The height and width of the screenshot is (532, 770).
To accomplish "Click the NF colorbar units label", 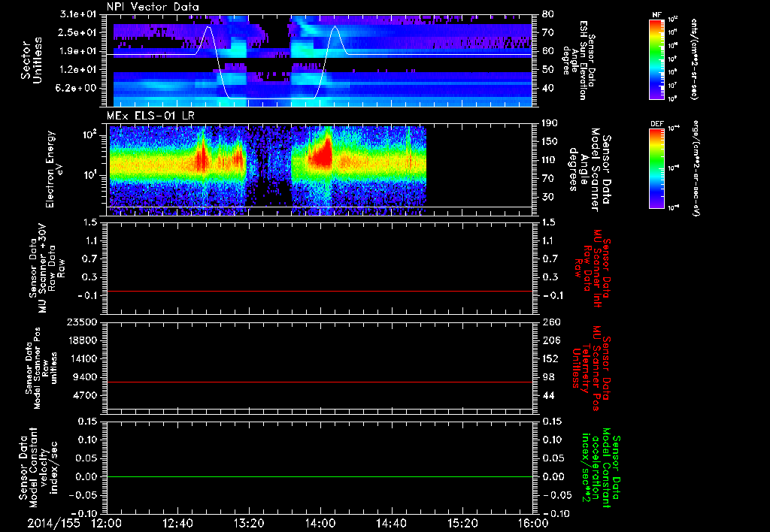I will click(693, 59).
